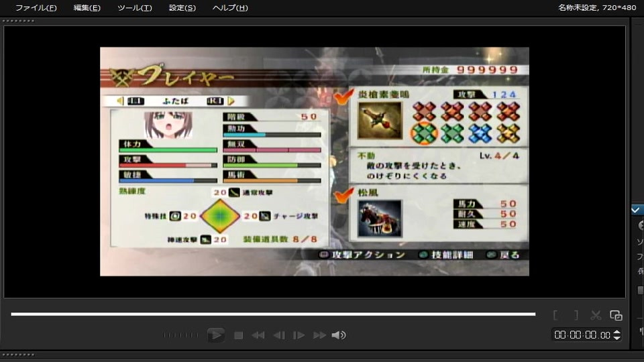Jump to the start with the rewind button
Image resolution: width=644 pixels, height=362 pixels.
(258, 335)
